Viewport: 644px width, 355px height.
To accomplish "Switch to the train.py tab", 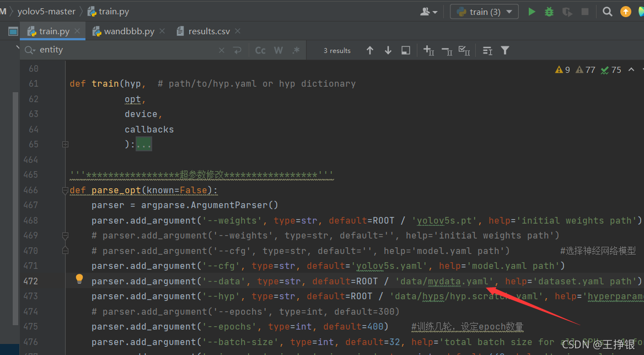I will coord(54,31).
